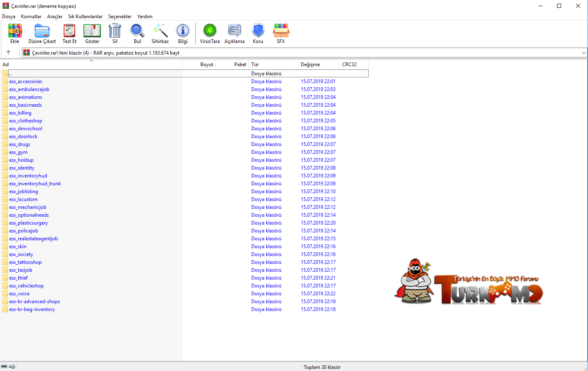The width and height of the screenshot is (588, 371).
Task: Click WinRAR title bar application icon
Action: point(6,6)
